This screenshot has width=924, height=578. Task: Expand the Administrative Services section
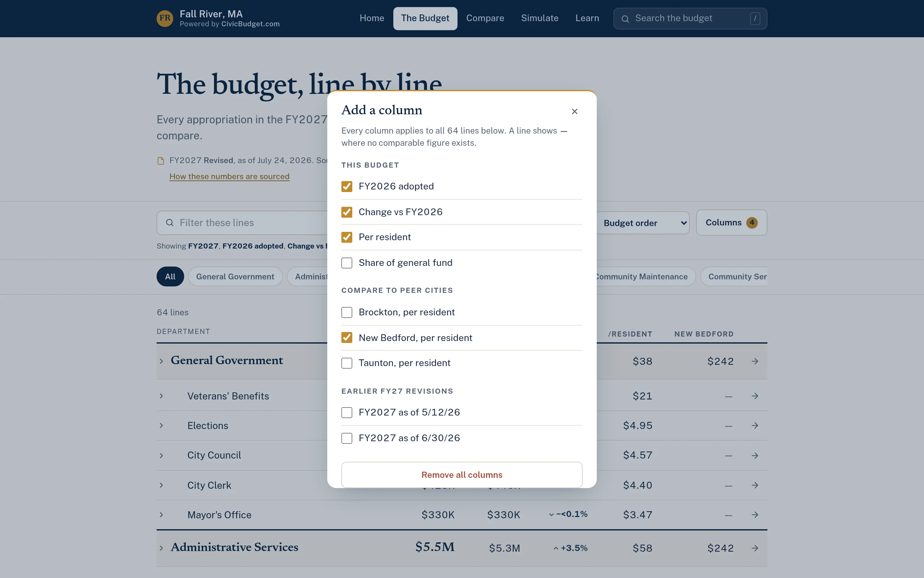161,548
